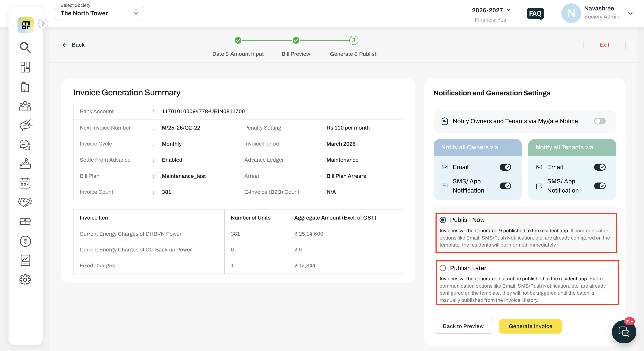
Task: Click the Society Admin role label
Action: coord(601,17)
